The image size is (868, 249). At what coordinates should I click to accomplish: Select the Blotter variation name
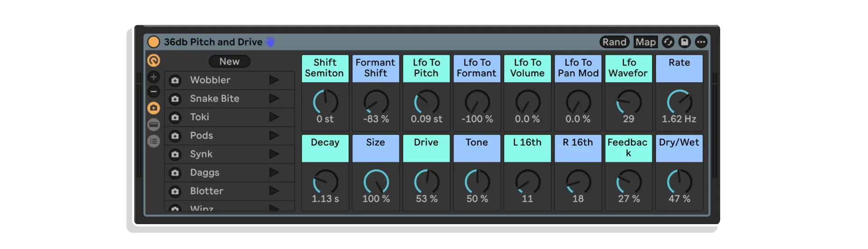[x=207, y=191]
